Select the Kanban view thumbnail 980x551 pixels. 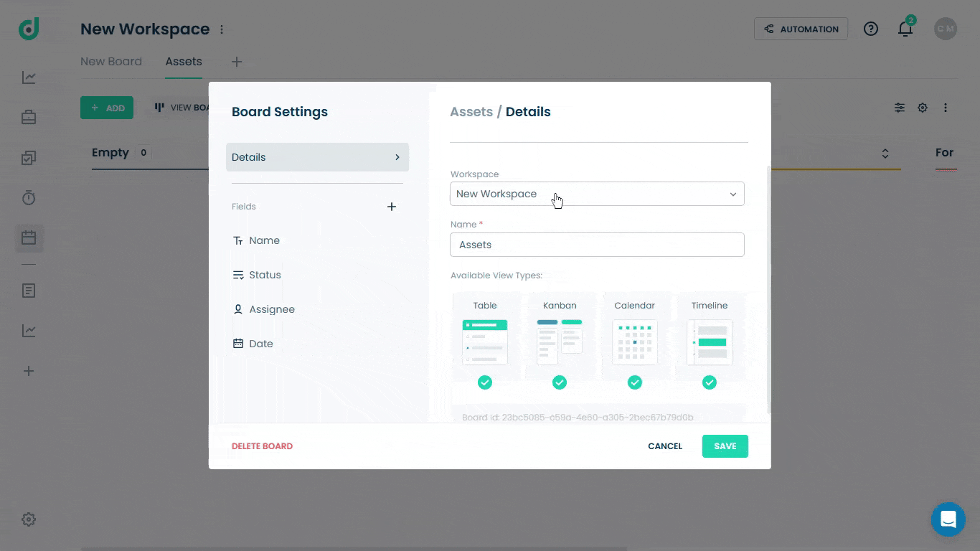point(560,342)
